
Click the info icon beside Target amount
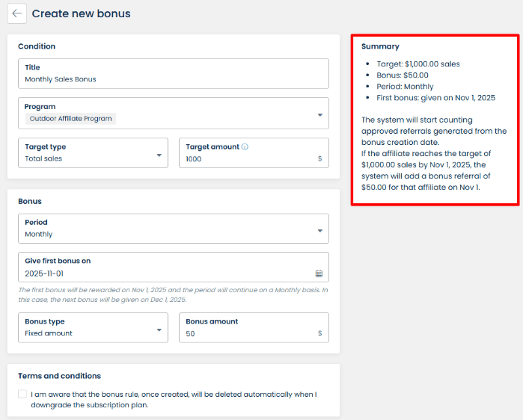(245, 147)
